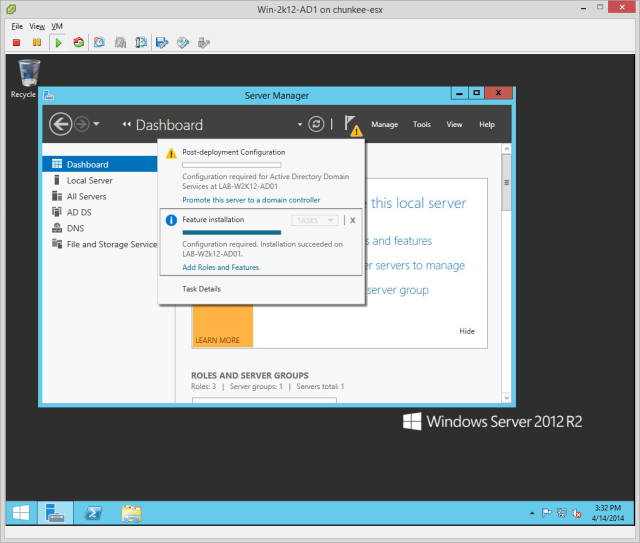Click the network tray icon
This screenshot has width=640, height=543.
(x=562, y=513)
